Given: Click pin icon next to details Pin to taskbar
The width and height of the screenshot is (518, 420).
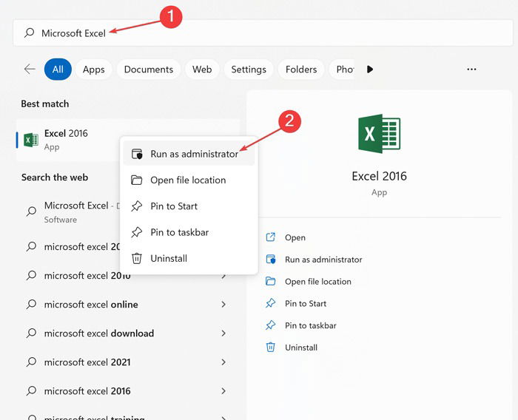Looking at the screenshot, I should 271,325.
